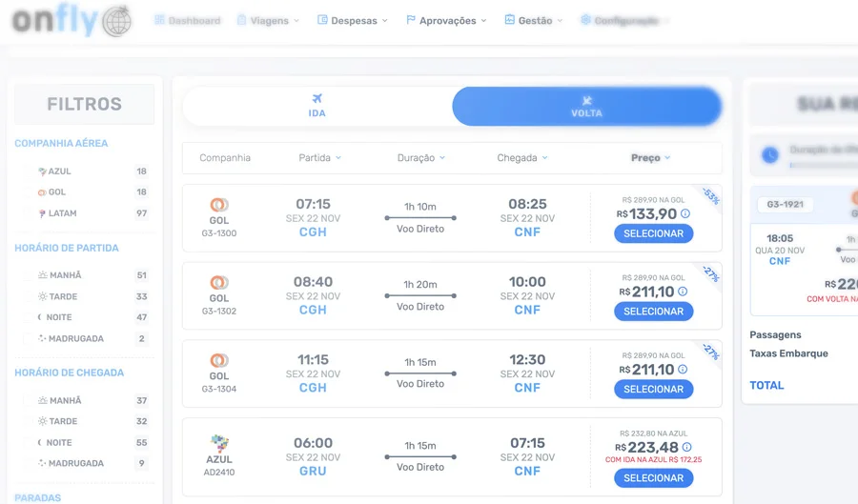Viewport: 858px width, 504px height.
Task: Switch to the VOLTA tab
Action: pyautogui.click(x=586, y=106)
